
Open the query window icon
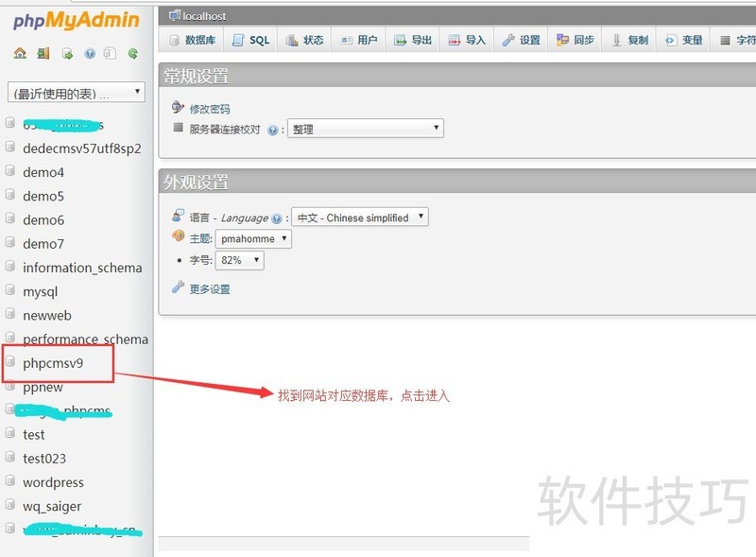coord(67,54)
